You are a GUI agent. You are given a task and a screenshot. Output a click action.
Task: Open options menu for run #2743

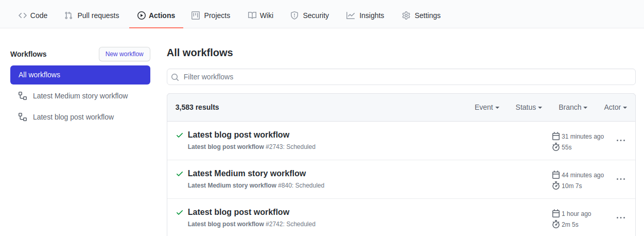pyautogui.click(x=621, y=140)
